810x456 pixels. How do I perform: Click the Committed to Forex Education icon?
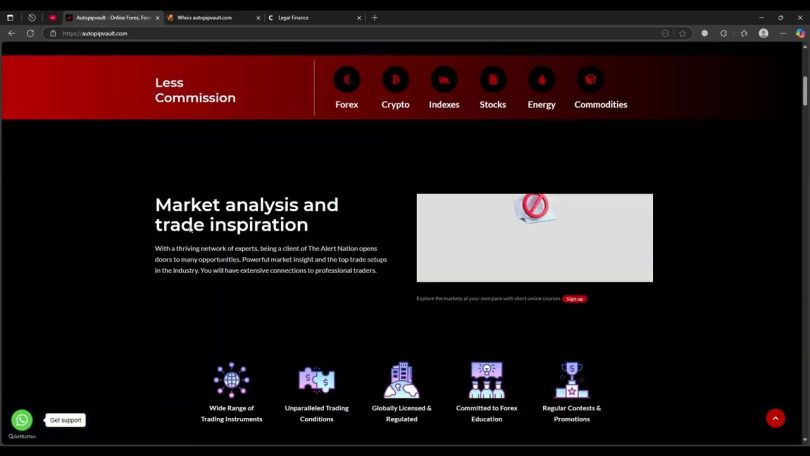(487, 380)
